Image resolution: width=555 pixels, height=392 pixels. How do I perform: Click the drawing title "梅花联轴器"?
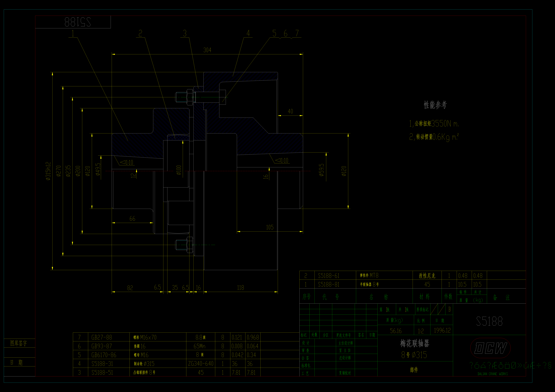click(x=415, y=343)
